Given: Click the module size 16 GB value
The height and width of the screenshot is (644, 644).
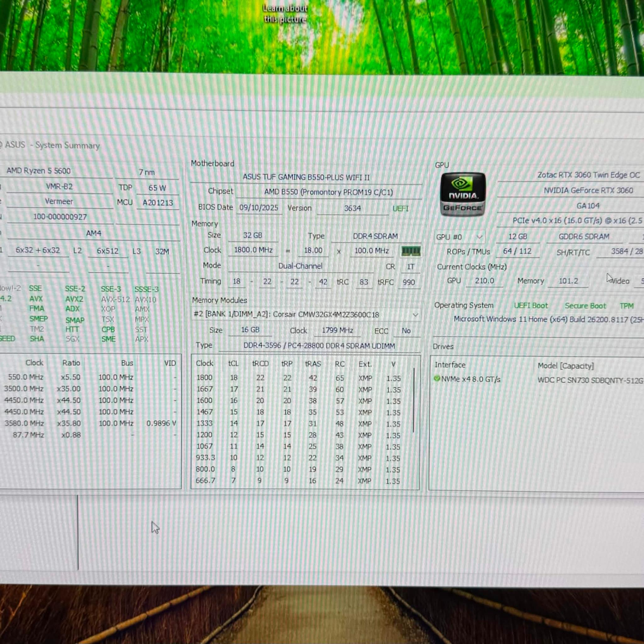Looking at the screenshot, I should coord(250,330).
